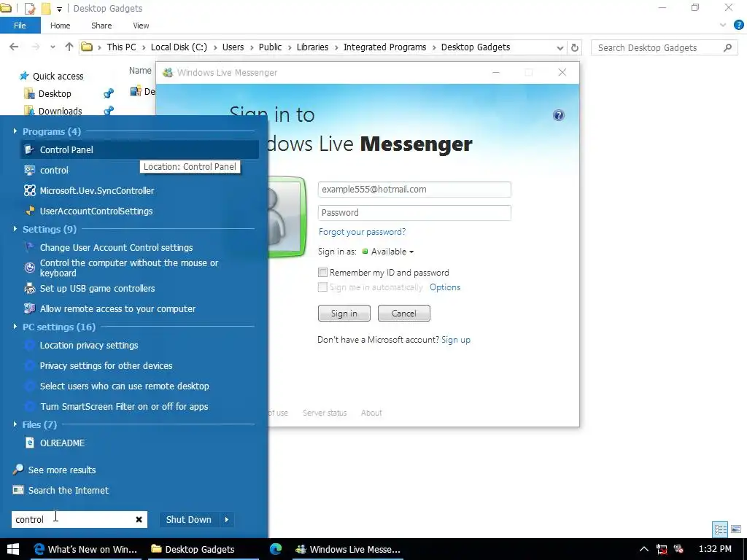Switch Explorer to large icons view
Viewport: 747px width, 560px height.
click(x=736, y=529)
